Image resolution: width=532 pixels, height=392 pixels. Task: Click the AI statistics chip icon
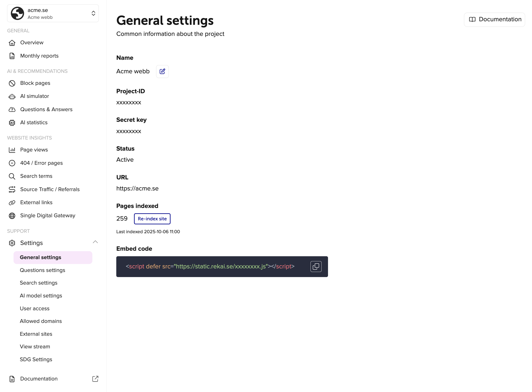pyautogui.click(x=12, y=123)
